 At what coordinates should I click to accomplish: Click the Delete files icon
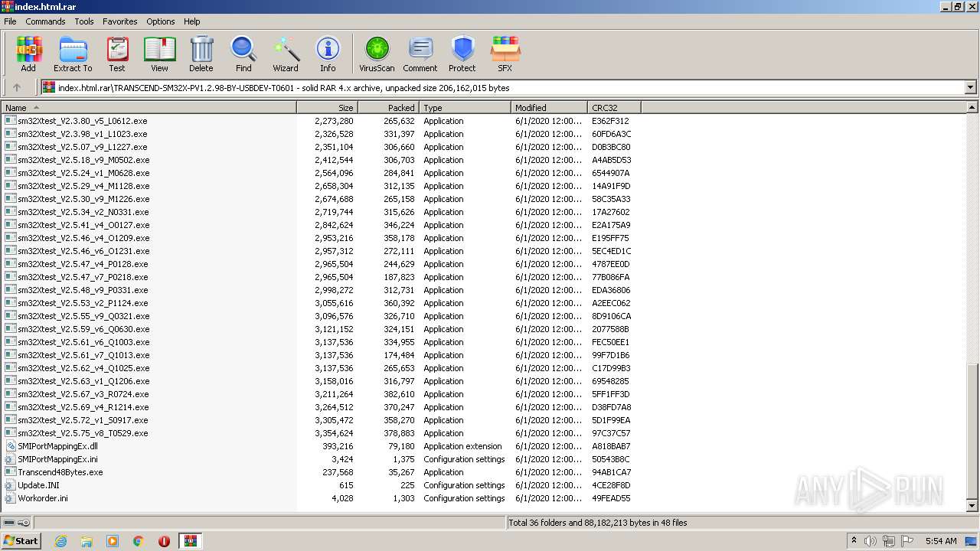(x=201, y=54)
